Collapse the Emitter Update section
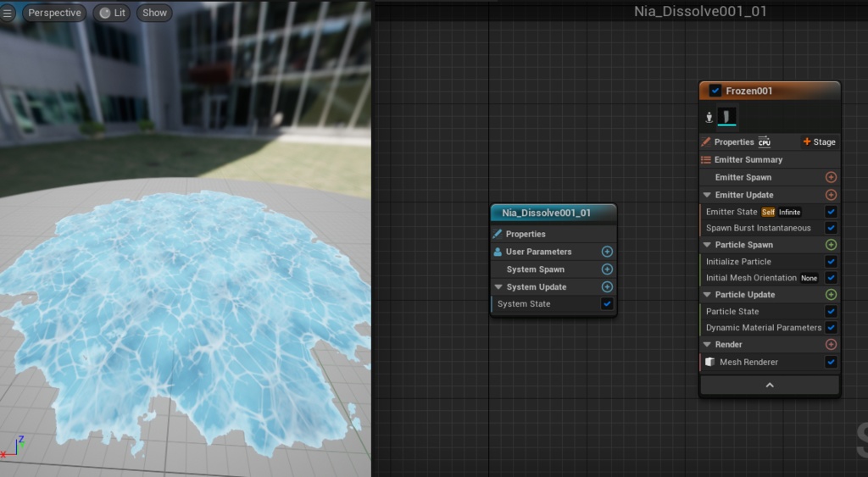The image size is (868, 477). point(707,195)
